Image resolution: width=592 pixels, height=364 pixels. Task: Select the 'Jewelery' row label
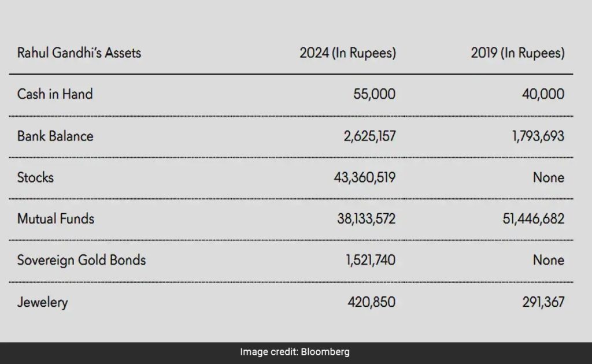(x=42, y=302)
